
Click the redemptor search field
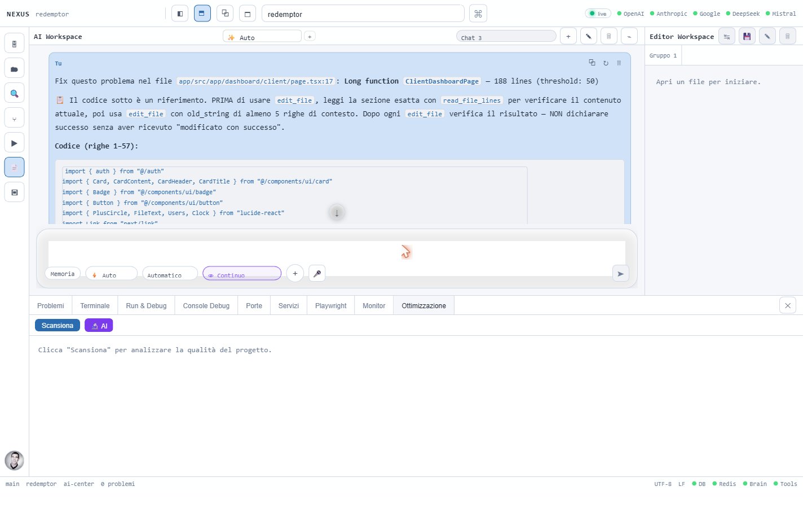coord(363,14)
